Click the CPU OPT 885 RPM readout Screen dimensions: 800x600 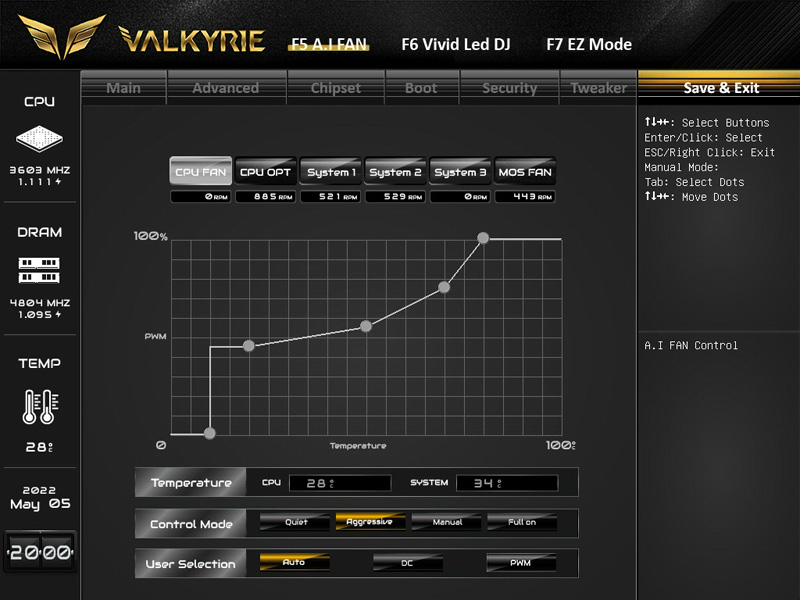(265, 196)
